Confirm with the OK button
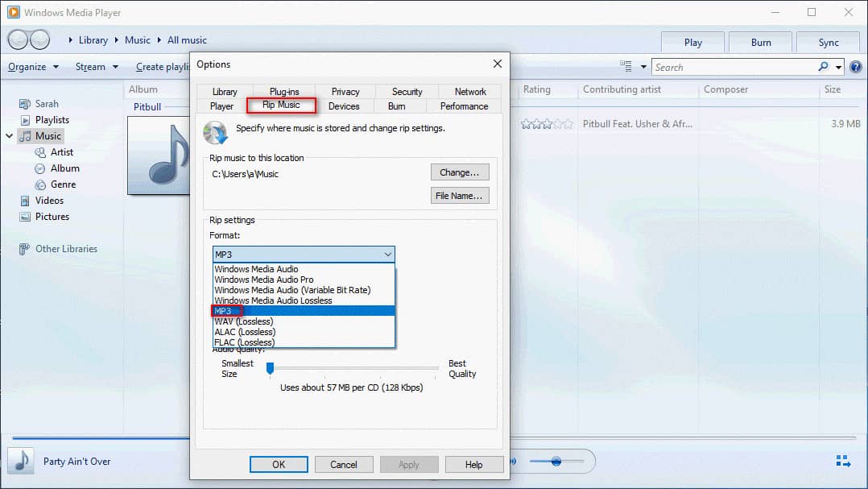This screenshot has width=868, height=489. point(279,464)
